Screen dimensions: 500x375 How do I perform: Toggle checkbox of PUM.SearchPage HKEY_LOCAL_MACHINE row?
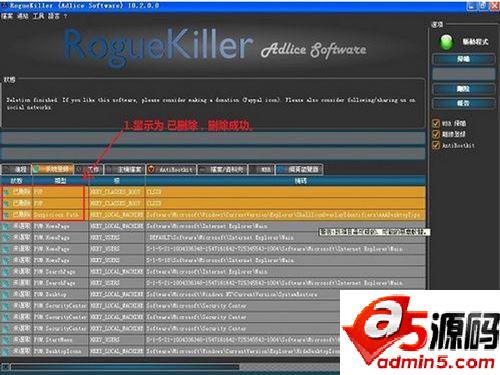click(6, 272)
